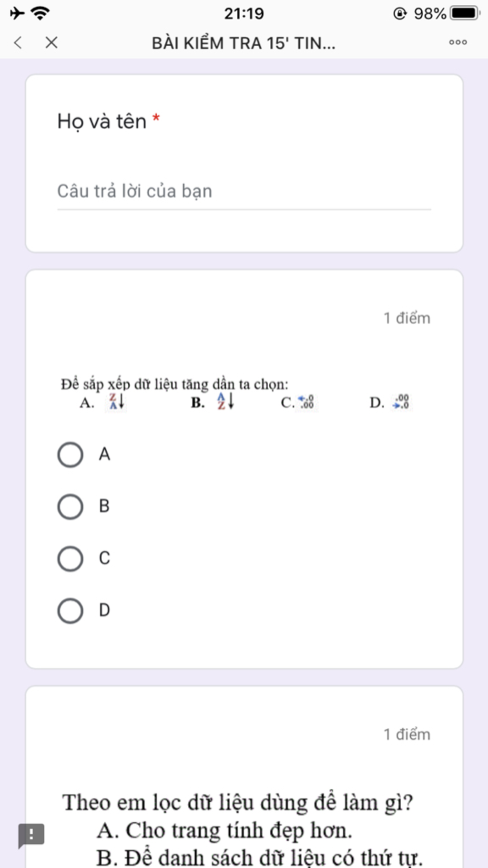This screenshot has height=868, width=488.
Task: Tap the Z-A sort icon in option A
Action: click(117, 402)
